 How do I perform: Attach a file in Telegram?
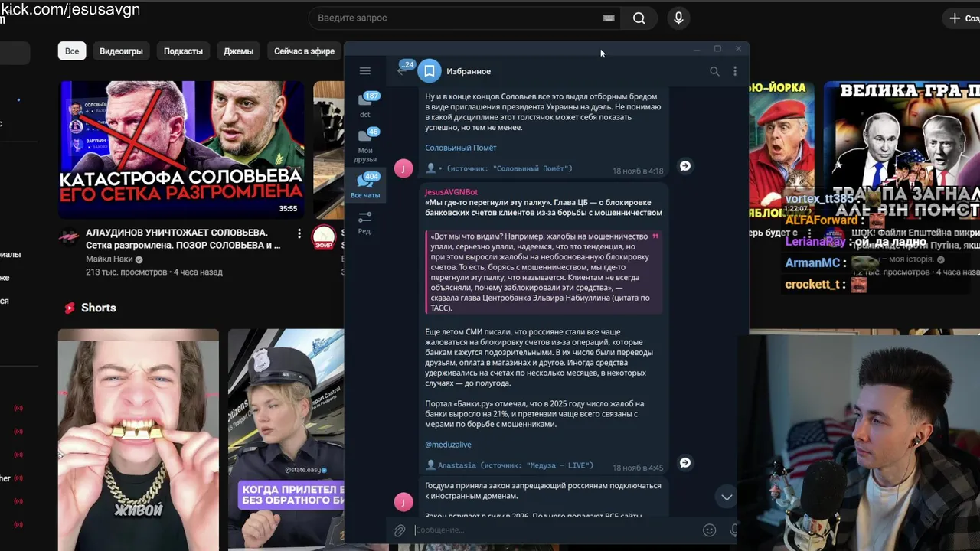point(400,530)
